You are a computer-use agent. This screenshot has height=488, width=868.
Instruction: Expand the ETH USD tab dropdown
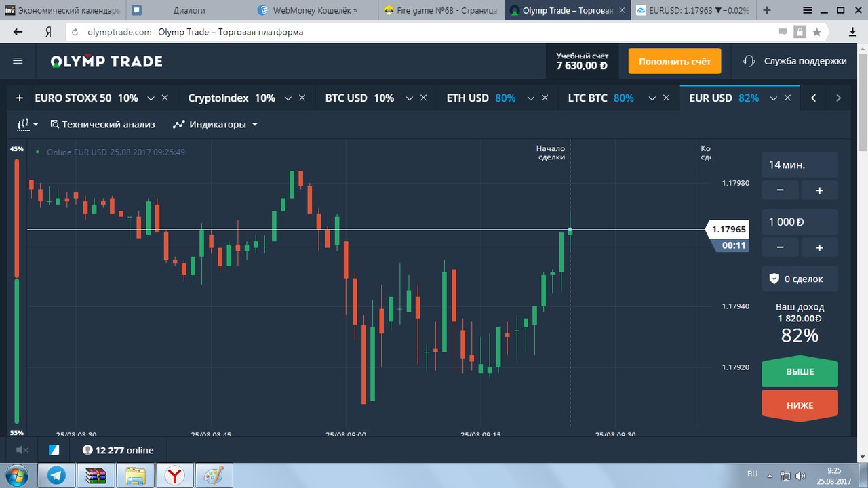click(x=531, y=98)
